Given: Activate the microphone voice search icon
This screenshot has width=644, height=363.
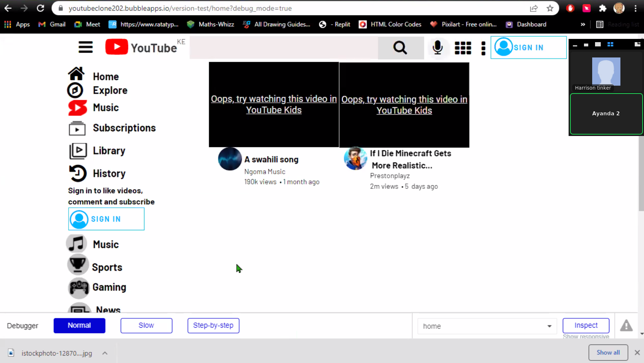Looking at the screenshot, I should click(437, 47).
